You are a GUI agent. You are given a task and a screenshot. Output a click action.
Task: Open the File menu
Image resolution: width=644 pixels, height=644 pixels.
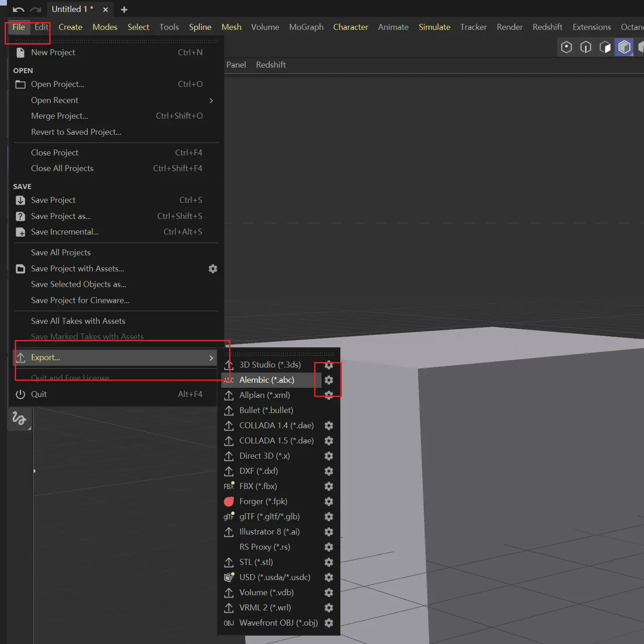coord(19,27)
